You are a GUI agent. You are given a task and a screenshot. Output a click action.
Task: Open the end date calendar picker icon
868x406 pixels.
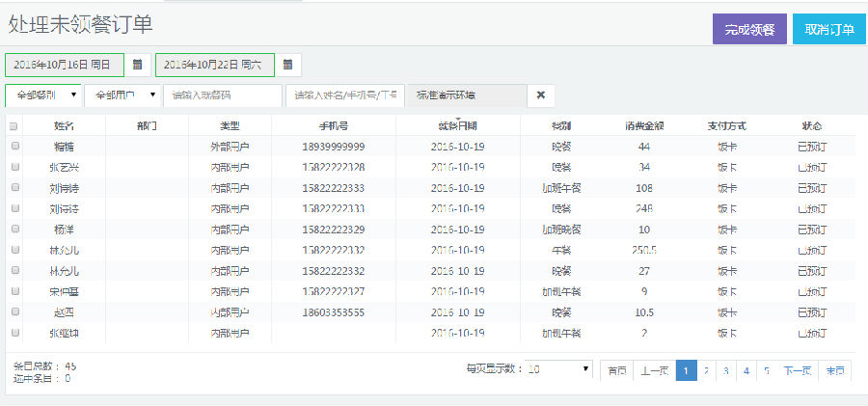288,65
